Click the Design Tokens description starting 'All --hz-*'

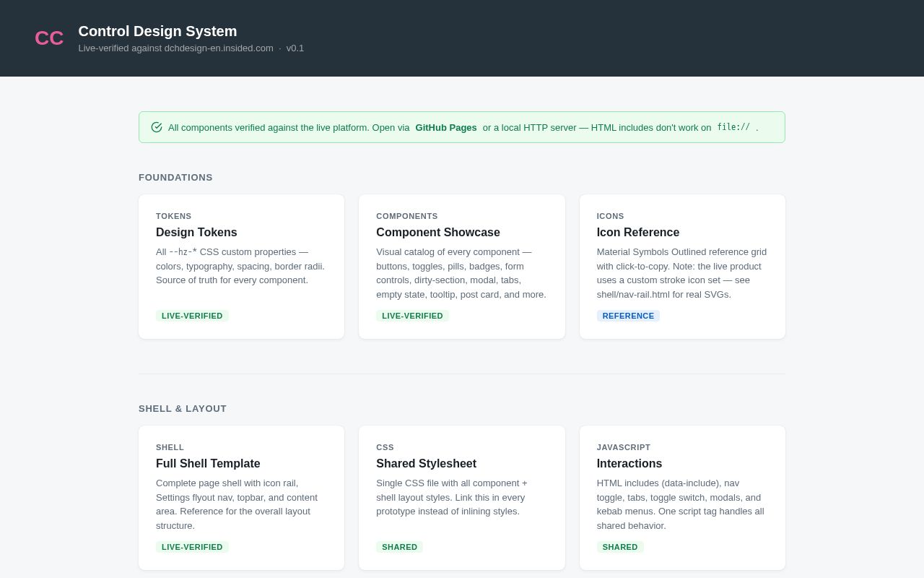[240, 266]
